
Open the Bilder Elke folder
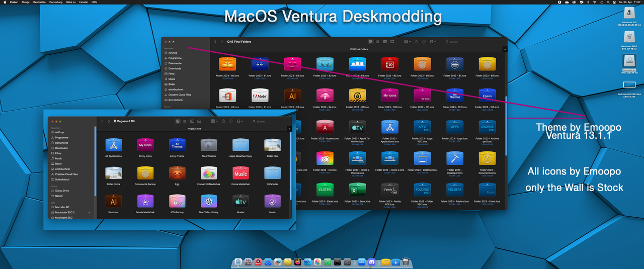point(272,145)
